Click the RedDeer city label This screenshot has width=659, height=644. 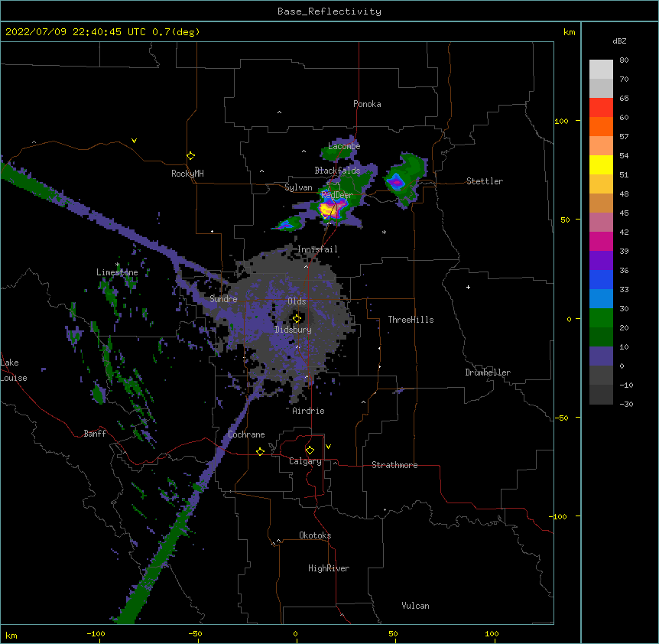(x=337, y=195)
